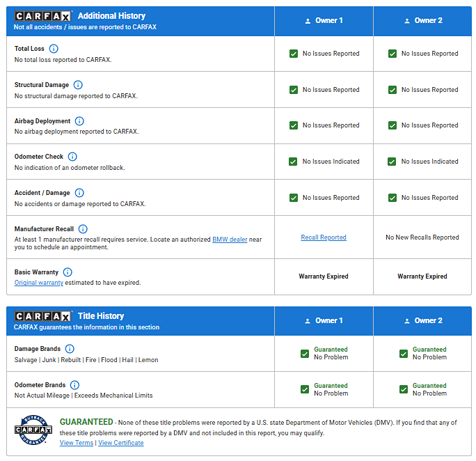
Task: Open the Recall Reported link
Action: click(324, 237)
